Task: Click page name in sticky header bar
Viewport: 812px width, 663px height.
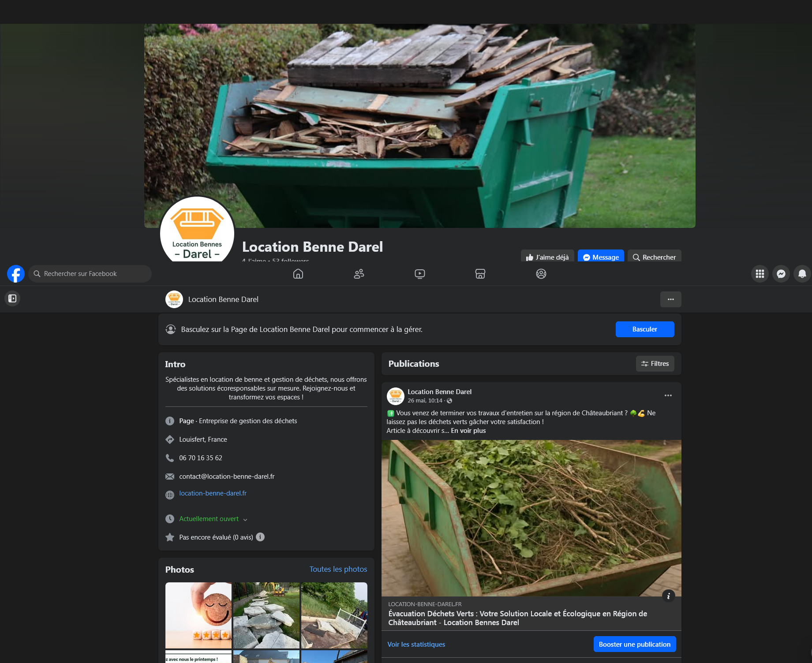Action: (x=223, y=299)
